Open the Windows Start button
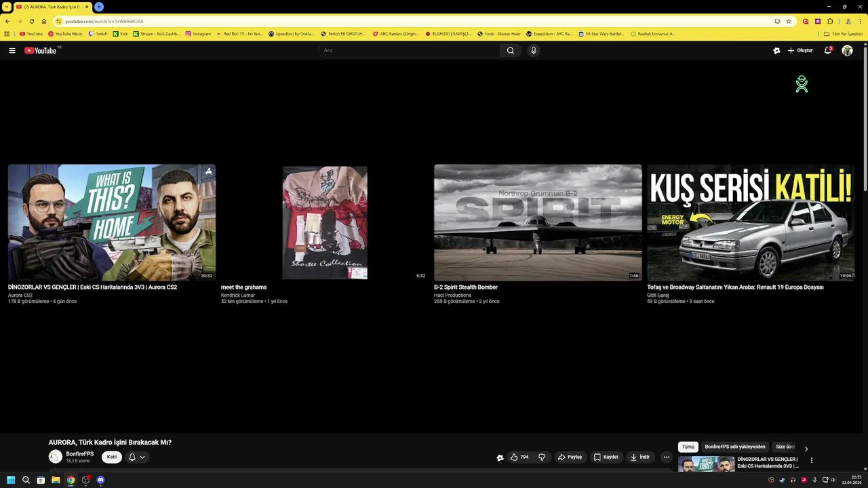Viewport: 868px width, 488px height. click(11, 480)
